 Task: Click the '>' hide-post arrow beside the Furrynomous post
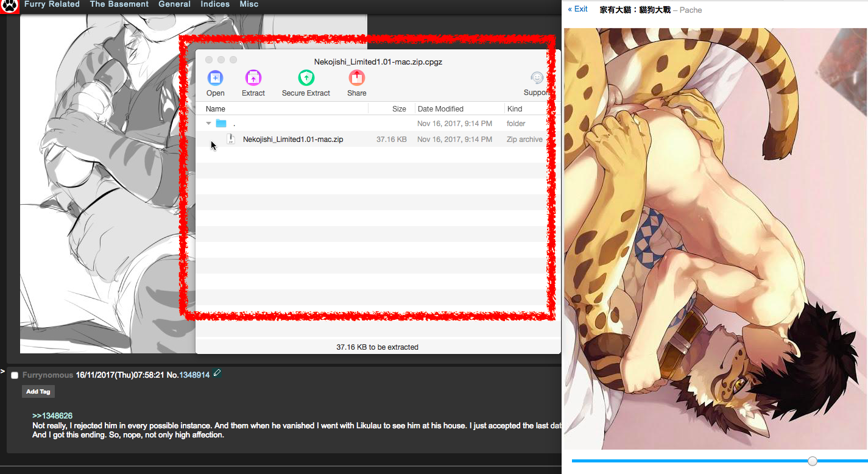point(3,371)
